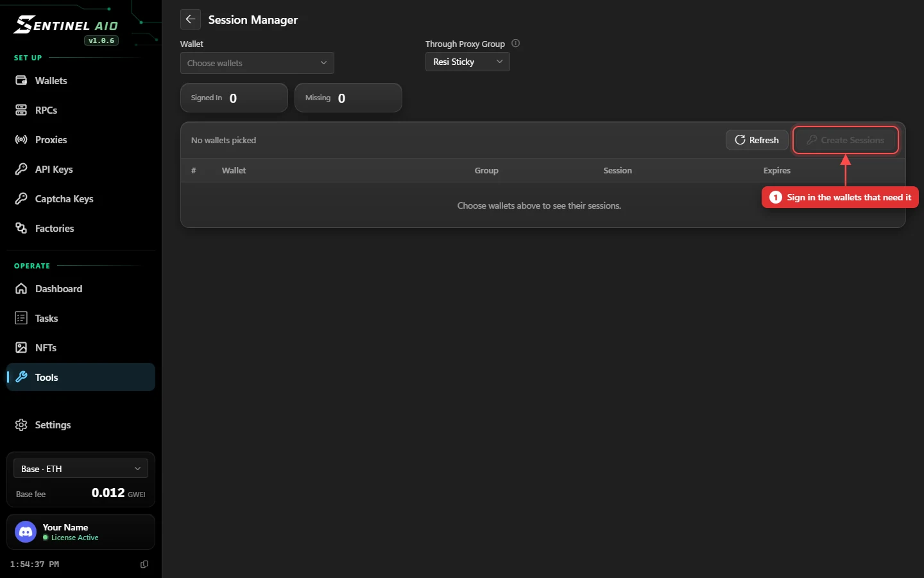Click the Proxies signal icon
The height and width of the screenshot is (578, 924).
[x=21, y=139]
